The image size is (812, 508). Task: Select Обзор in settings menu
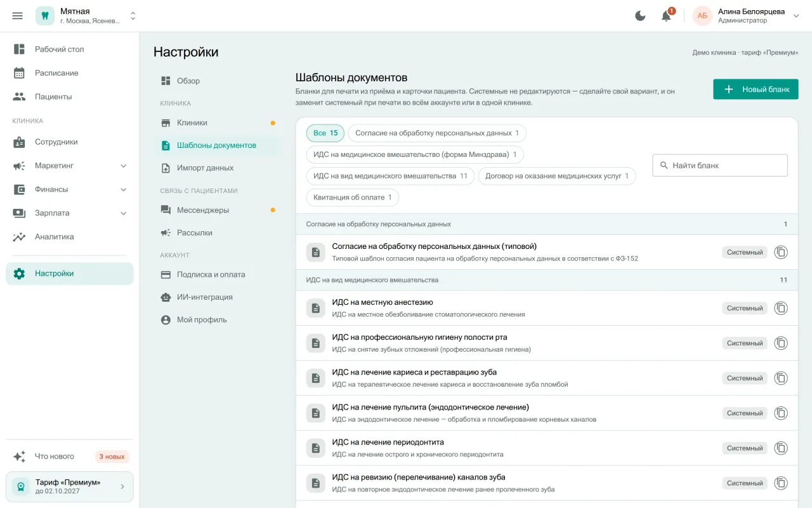(217, 81)
